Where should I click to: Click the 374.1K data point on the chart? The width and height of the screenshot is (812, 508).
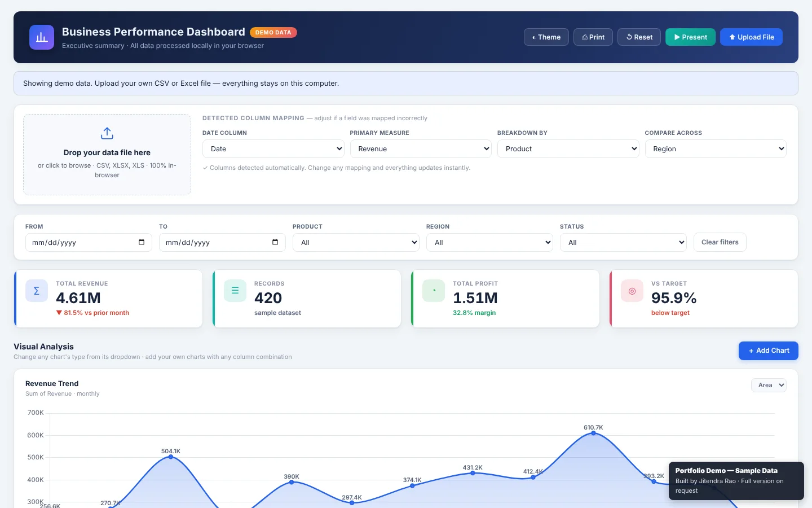412,485
